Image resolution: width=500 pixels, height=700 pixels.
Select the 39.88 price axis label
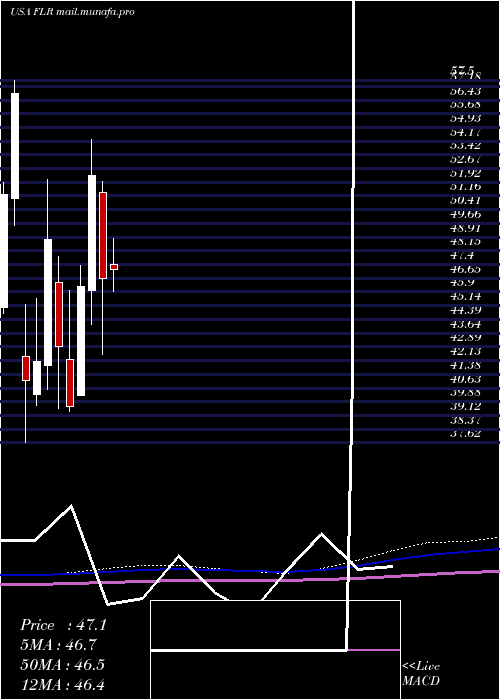[x=465, y=392]
